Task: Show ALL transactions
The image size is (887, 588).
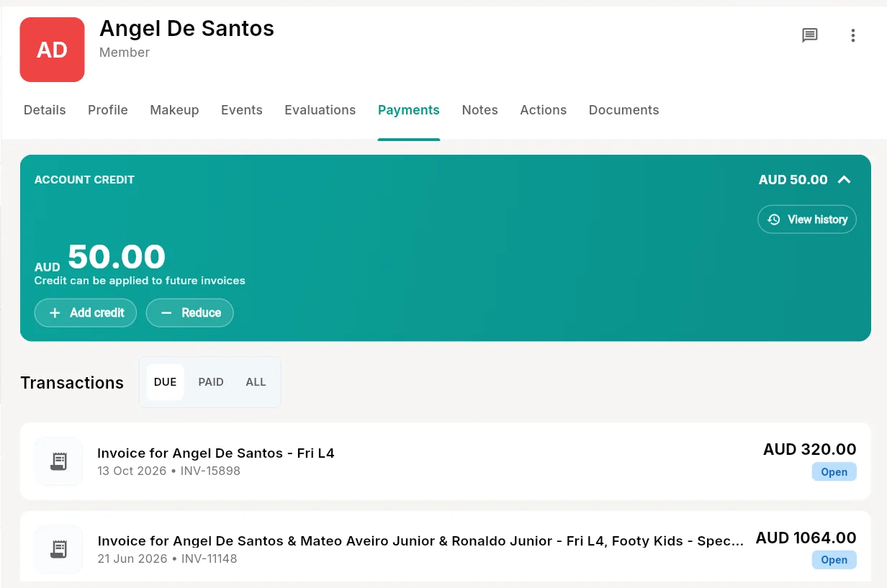Action: [x=256, y=382]
